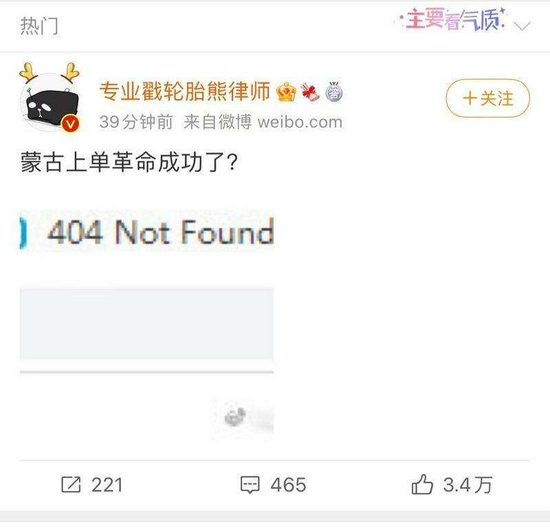Click the orange verified V badge
Viewport: 550px width, 528px height.
(x=71, y=123)
